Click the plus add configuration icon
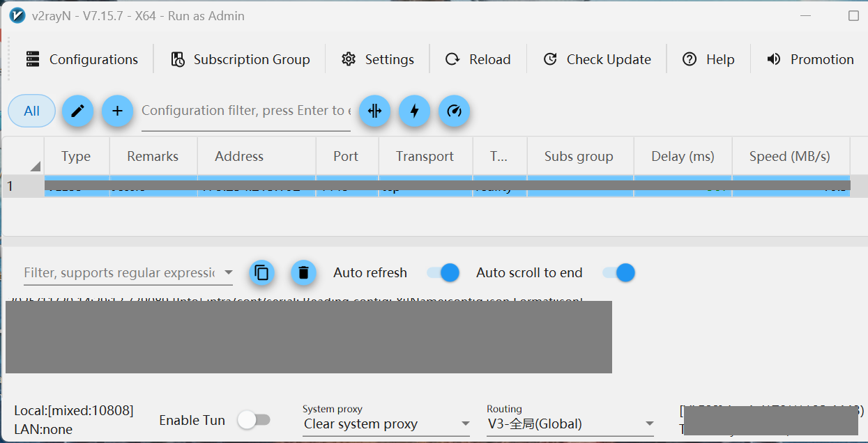868x443 pixels. click(117, 111)
